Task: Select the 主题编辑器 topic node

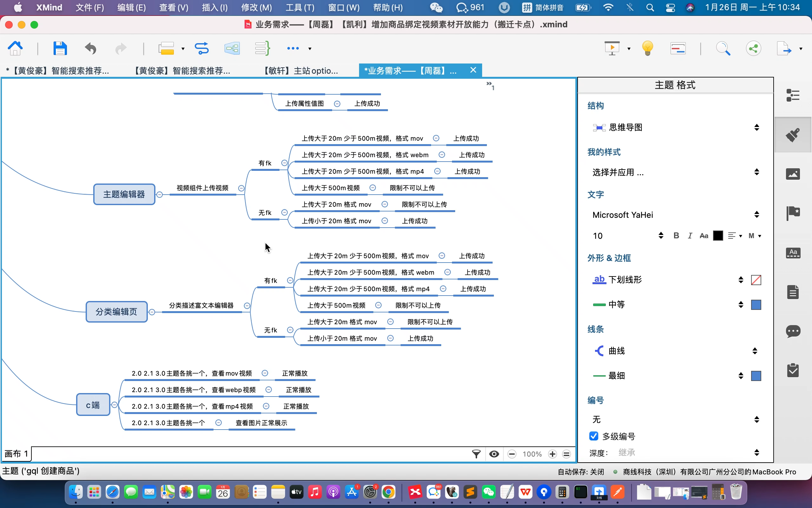Action: (x=124, y=194)
